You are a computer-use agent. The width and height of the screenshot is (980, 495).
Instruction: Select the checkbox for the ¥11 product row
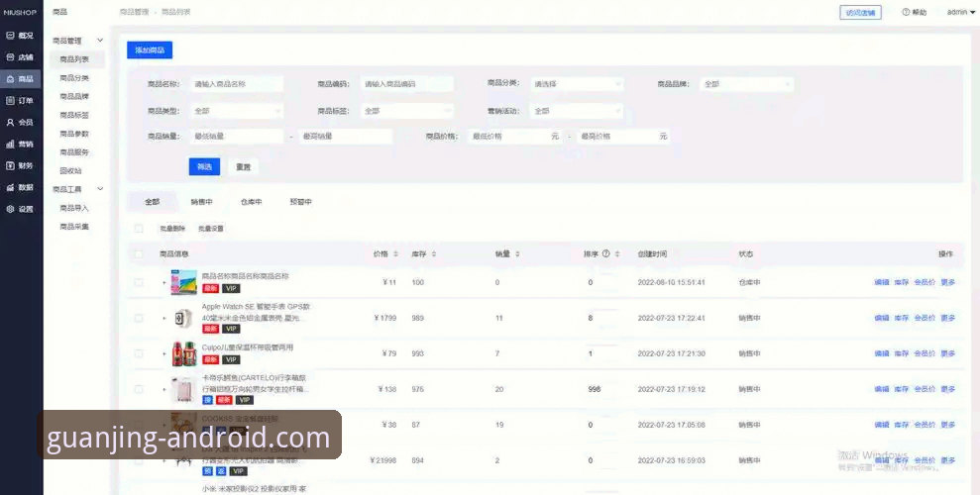[x=139, y=283]
